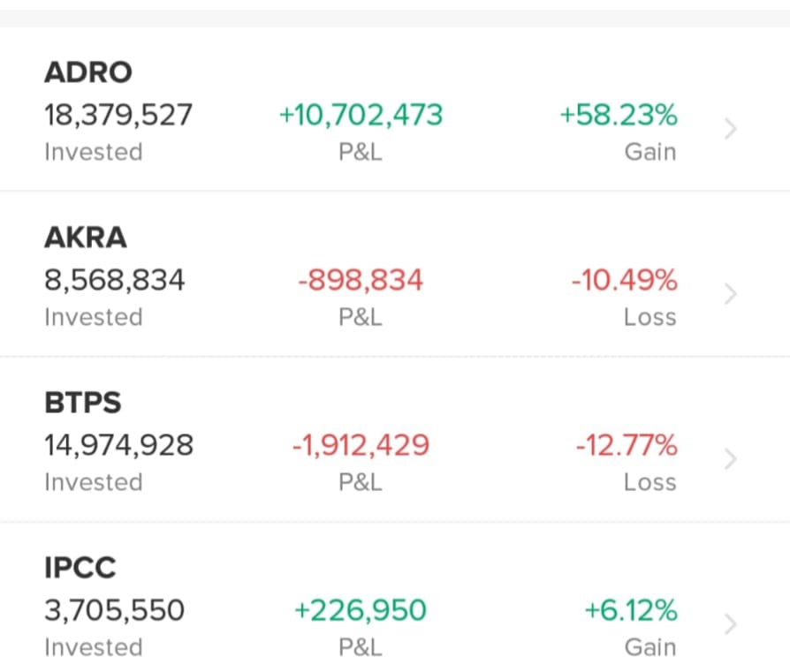Viewport: 790px width, 672px height.
Task: Open AKRA details via right chevron
Action: [730, 295]
